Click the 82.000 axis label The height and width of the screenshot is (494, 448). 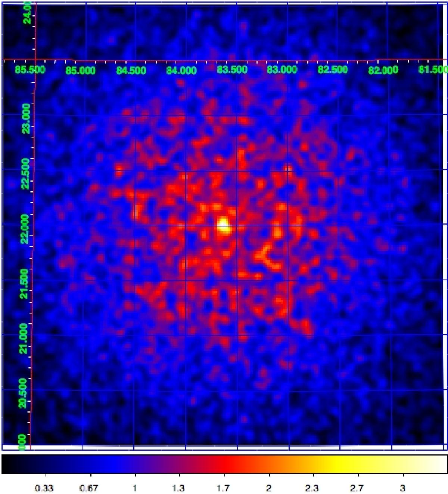[383, 70]
